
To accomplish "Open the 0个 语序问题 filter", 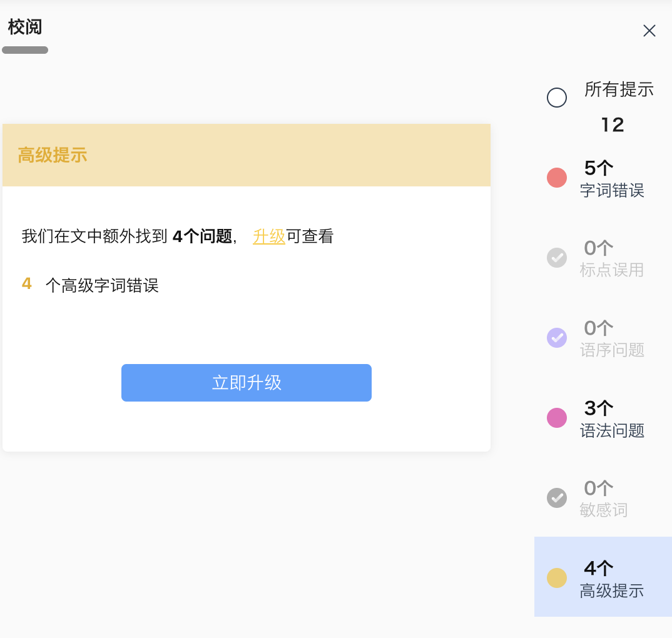I will click(611, 339).
